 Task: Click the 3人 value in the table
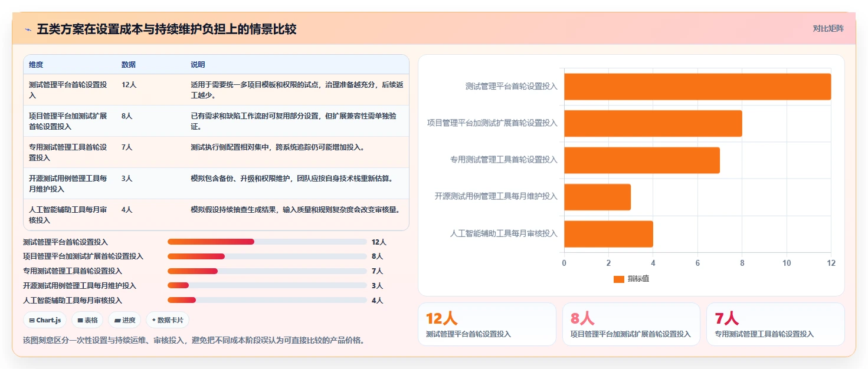click(x=127, y=179)
